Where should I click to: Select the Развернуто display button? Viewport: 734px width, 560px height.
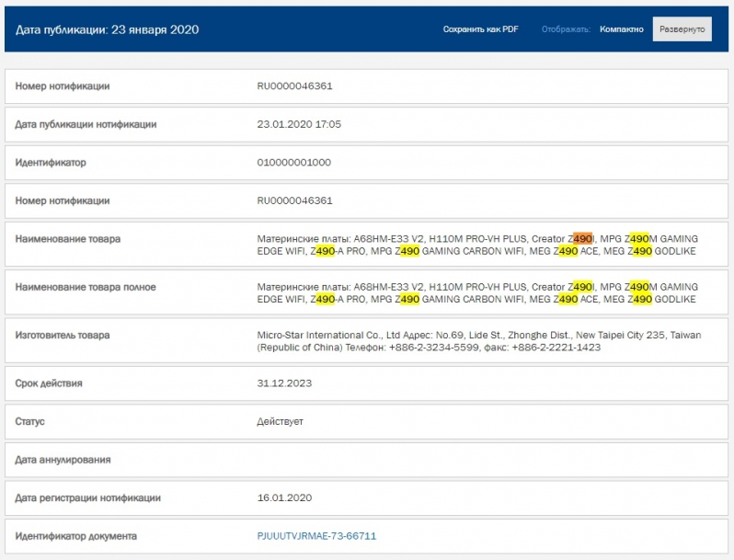coord(682,29)
